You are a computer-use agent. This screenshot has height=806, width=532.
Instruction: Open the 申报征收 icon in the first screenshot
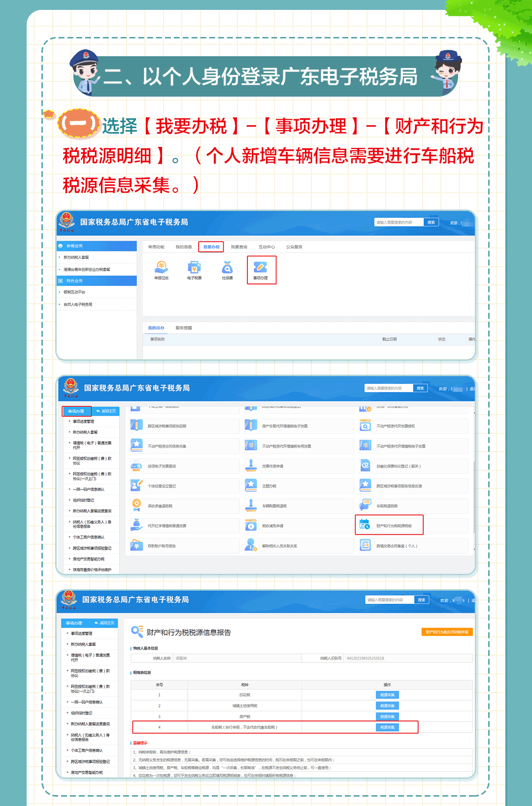pos(162,271)
